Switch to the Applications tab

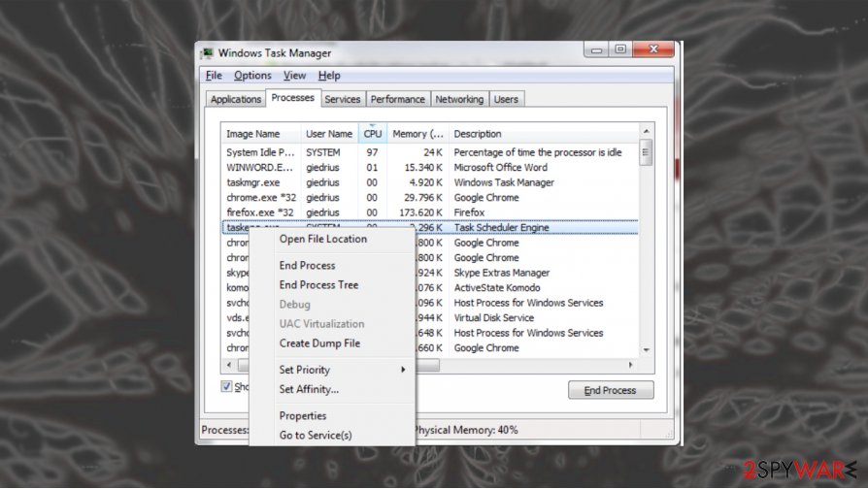[x=236, y=99]
